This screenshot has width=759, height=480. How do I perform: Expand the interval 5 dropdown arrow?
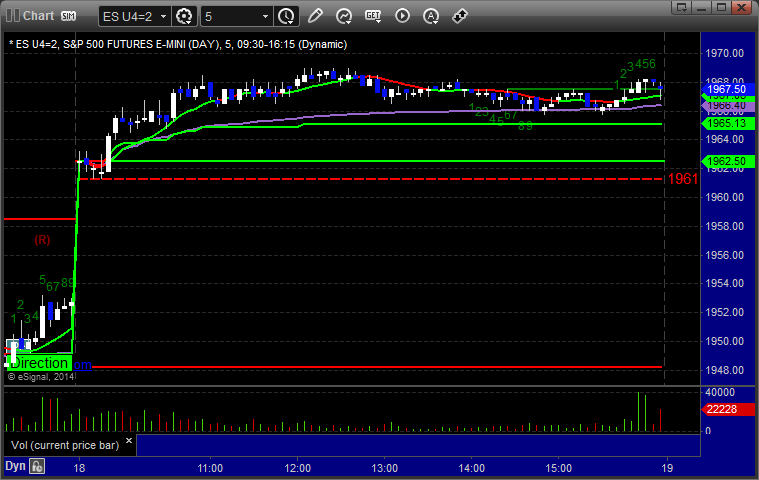[x=265, y=16]
